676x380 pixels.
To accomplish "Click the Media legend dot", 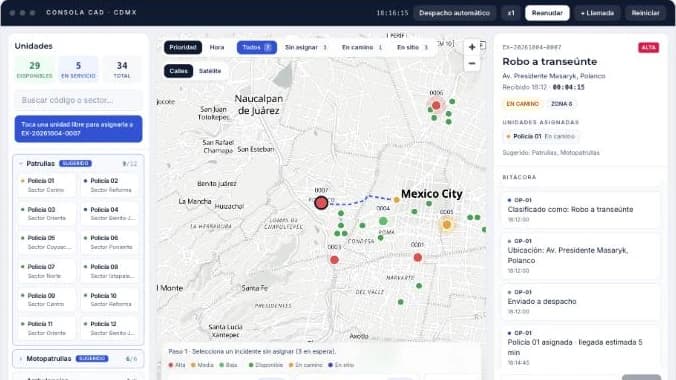I will [193, 365].
